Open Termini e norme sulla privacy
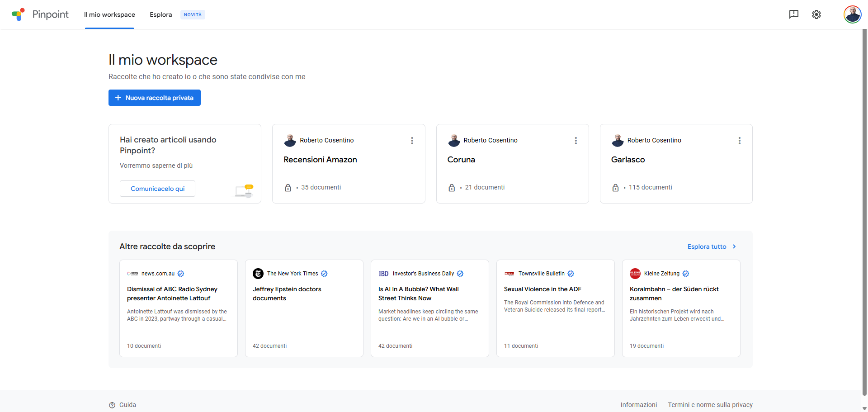Image resolution: width=868 pixels, height=412 pixels. (710, 405)
